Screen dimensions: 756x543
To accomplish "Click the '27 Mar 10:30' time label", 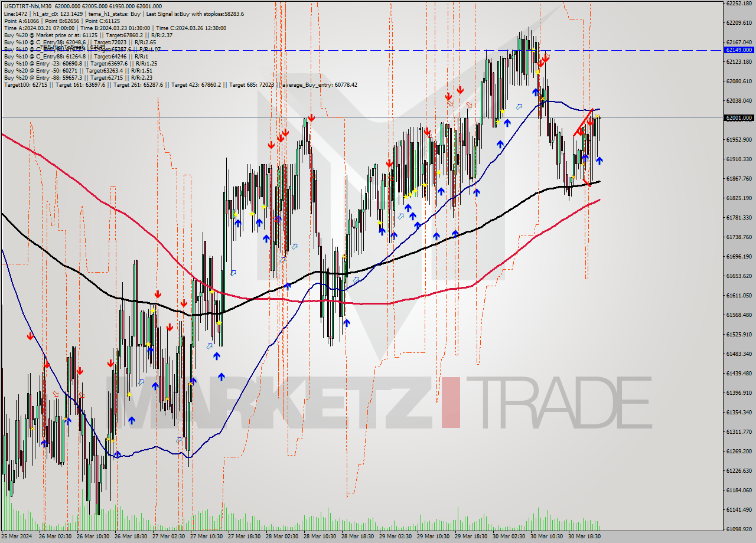I will (207, 537).
